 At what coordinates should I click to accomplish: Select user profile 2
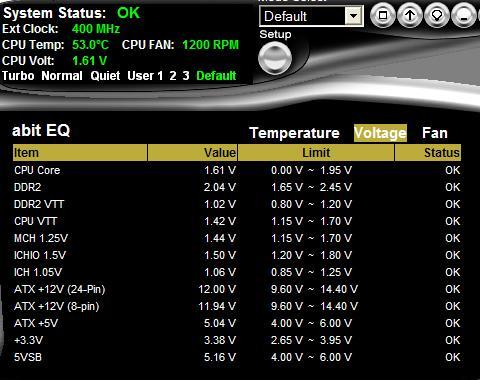(173, 76)
